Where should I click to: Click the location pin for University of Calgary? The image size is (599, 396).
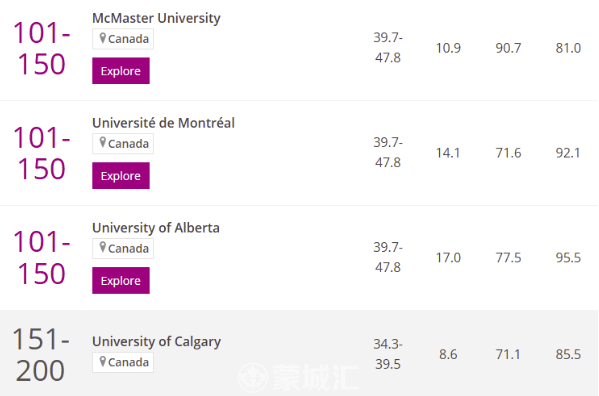102,361
